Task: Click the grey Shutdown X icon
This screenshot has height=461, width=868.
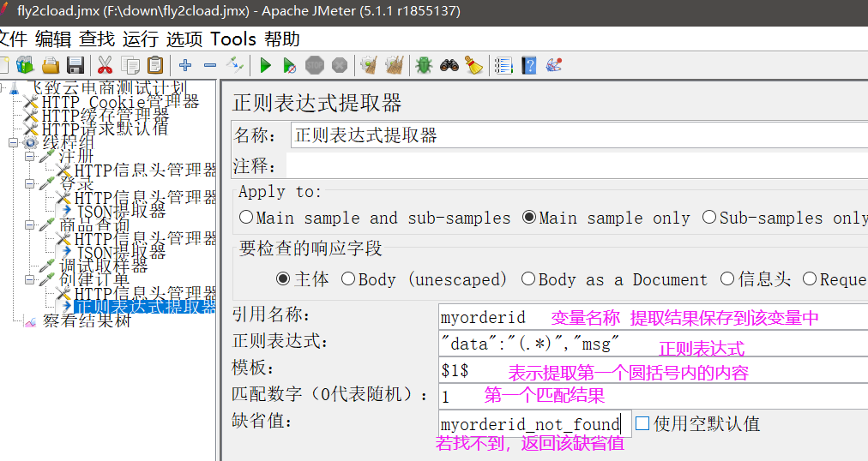Action: (x=340, y=65)
